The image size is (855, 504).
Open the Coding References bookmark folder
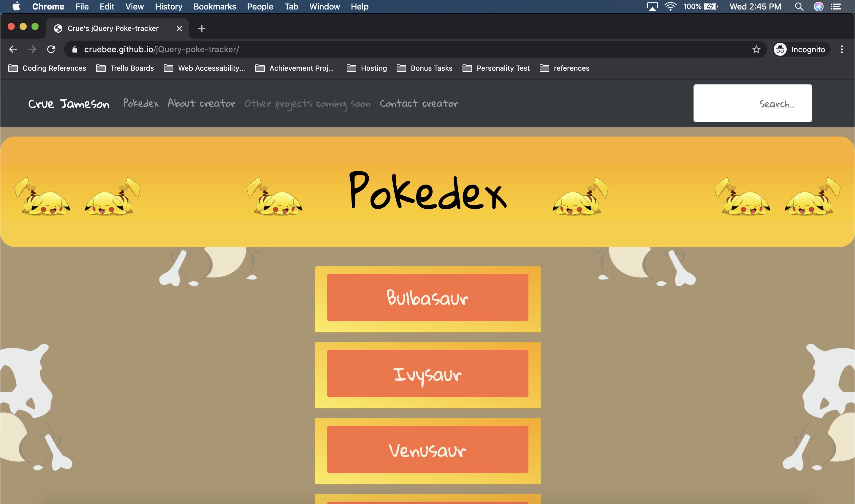coord(47,68)
